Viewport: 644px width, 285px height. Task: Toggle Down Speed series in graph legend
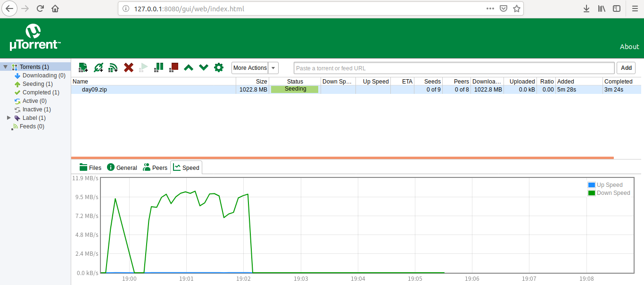point(609,193)
